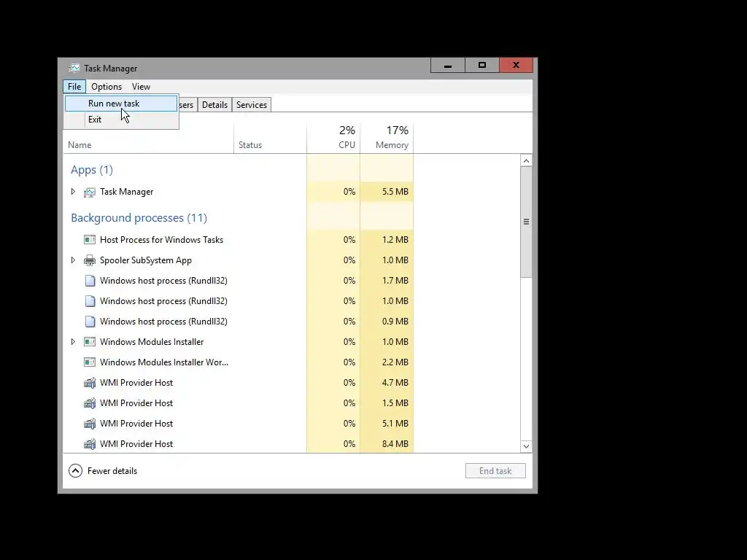This screenshot has height=560, width=747.
Task: Click the Windows Modules Installer icon
Action: [x=90, y=342]
